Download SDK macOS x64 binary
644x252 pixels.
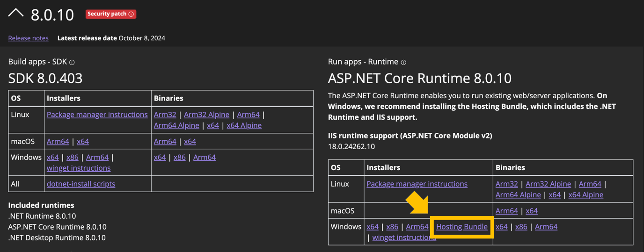click(190, 141)
